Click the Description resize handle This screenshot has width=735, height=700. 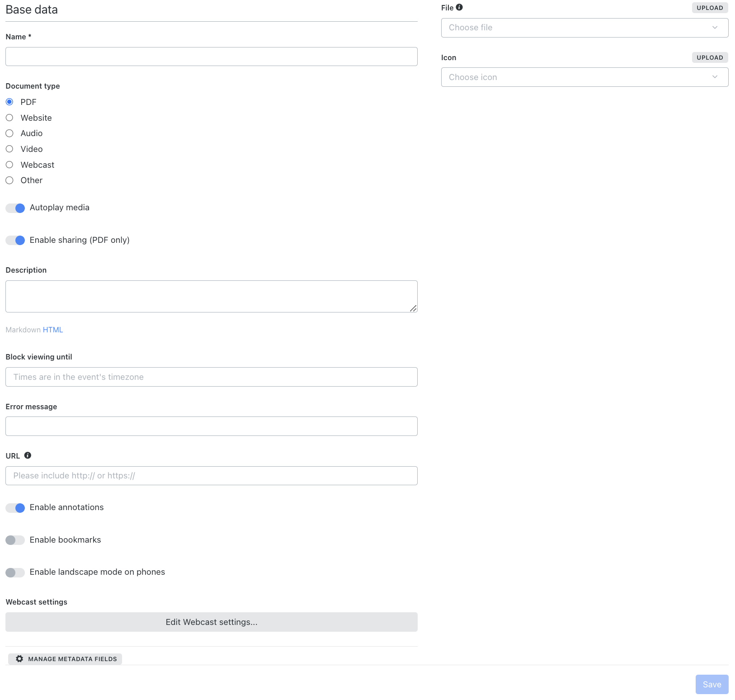coord(413,308)
